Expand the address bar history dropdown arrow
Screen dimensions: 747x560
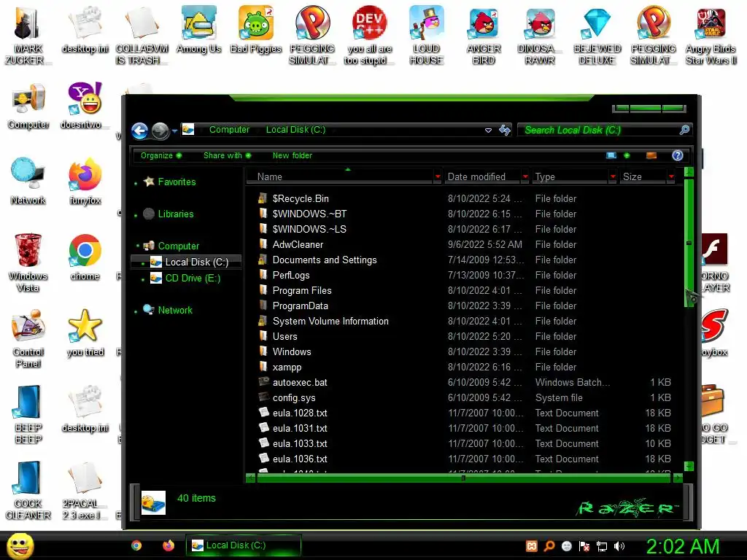488,130
